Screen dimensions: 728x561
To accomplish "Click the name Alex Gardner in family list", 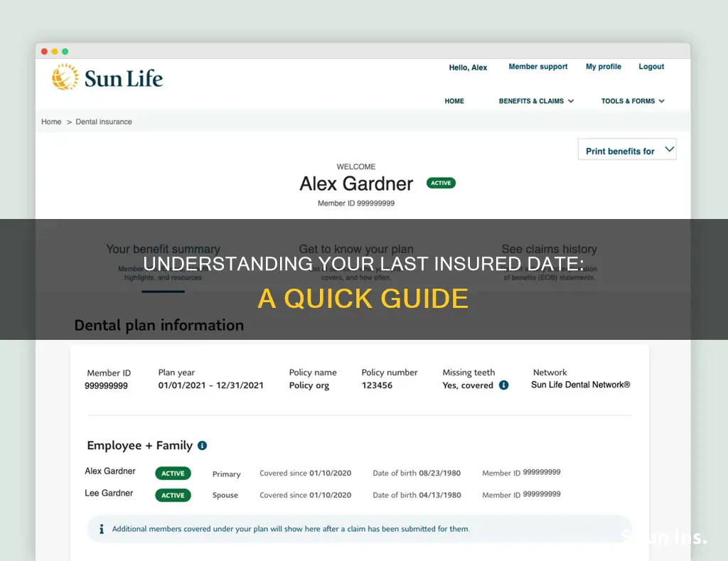I will [110, 471].
